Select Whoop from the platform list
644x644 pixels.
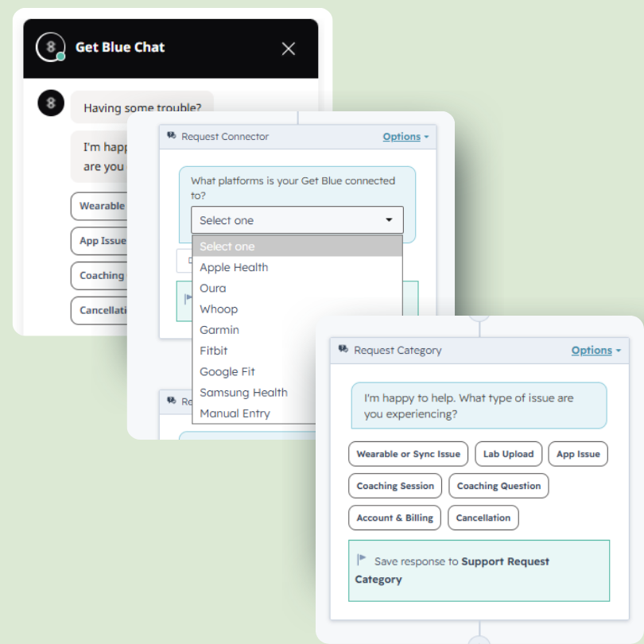pos(297,309)
